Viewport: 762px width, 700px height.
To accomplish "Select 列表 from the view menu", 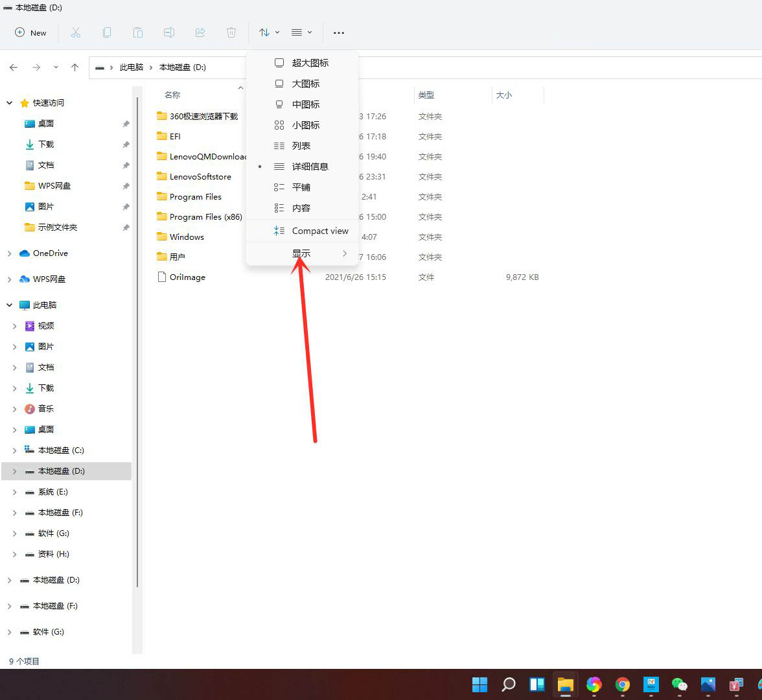I will (x=301, y=145).
